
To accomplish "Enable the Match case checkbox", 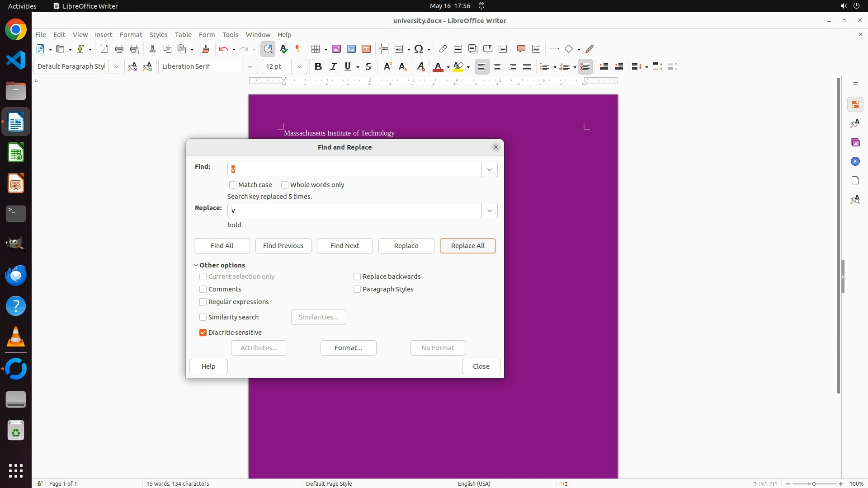I will tap(233, 185).
